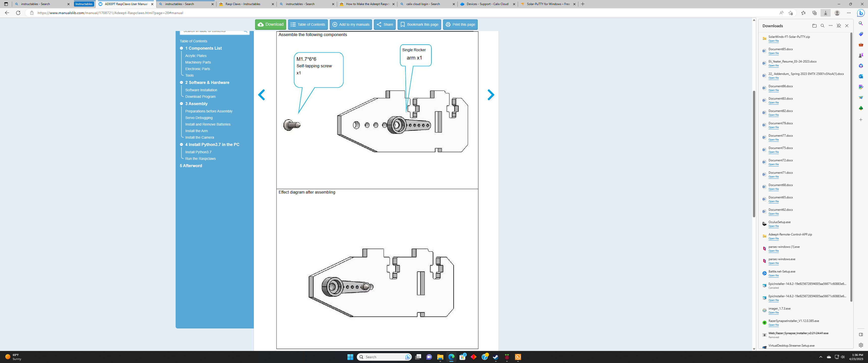Click Bookmark this page button
The height and width of the screenshot is (363, 868).
[419, 24]
